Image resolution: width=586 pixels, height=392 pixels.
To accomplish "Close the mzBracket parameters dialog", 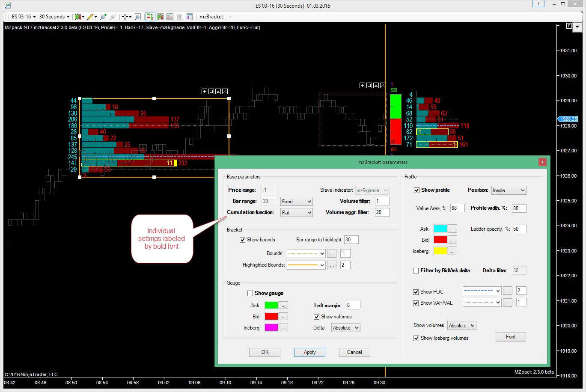I will coord(542,162).
